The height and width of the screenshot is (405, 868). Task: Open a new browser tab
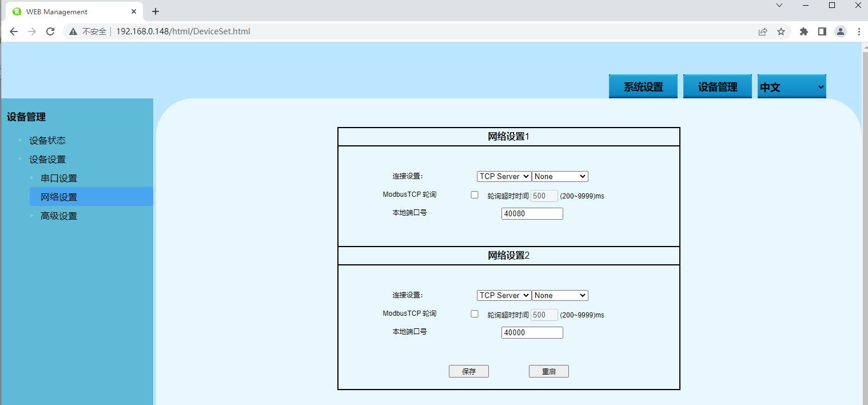[x=156, y=11]
